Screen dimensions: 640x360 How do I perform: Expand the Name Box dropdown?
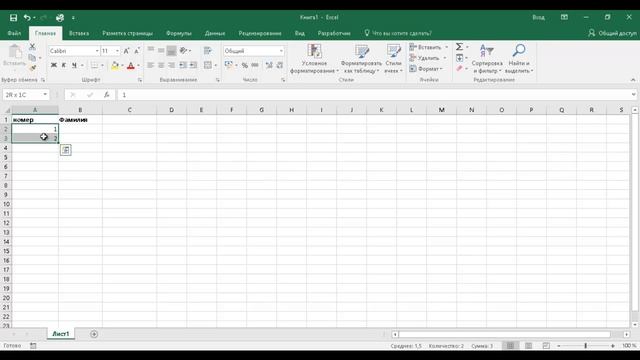[x=45, y=95]
